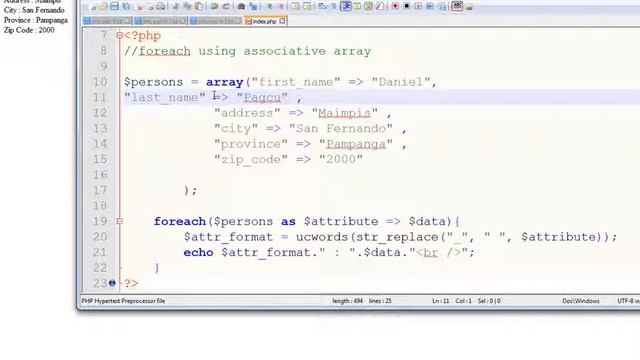Click the user-defined language dialog icon
Screen dimensions: 640x360
(357, 6)
